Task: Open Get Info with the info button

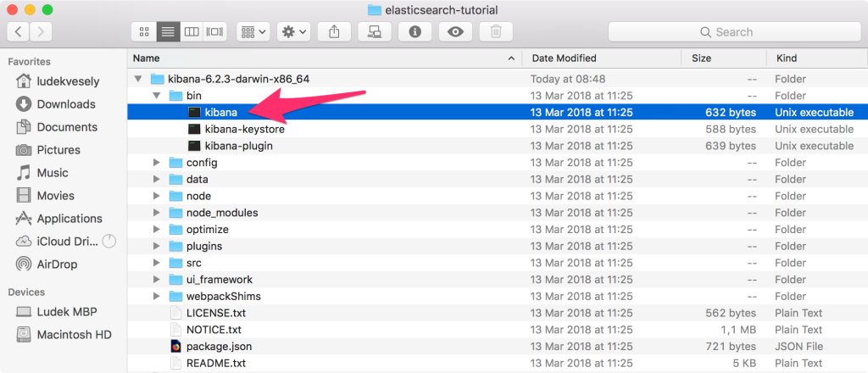Action: (x=415, y=31)
